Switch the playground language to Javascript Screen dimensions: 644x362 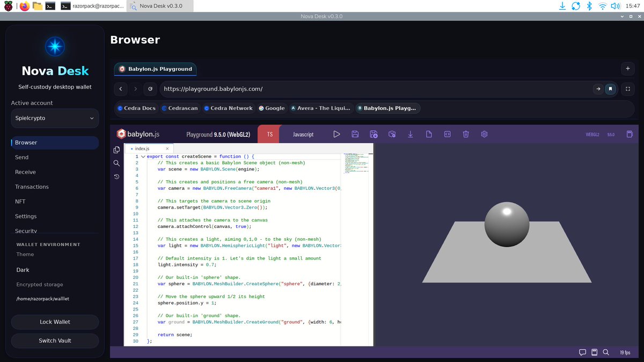pyautogui.click(x=303, y=134)
